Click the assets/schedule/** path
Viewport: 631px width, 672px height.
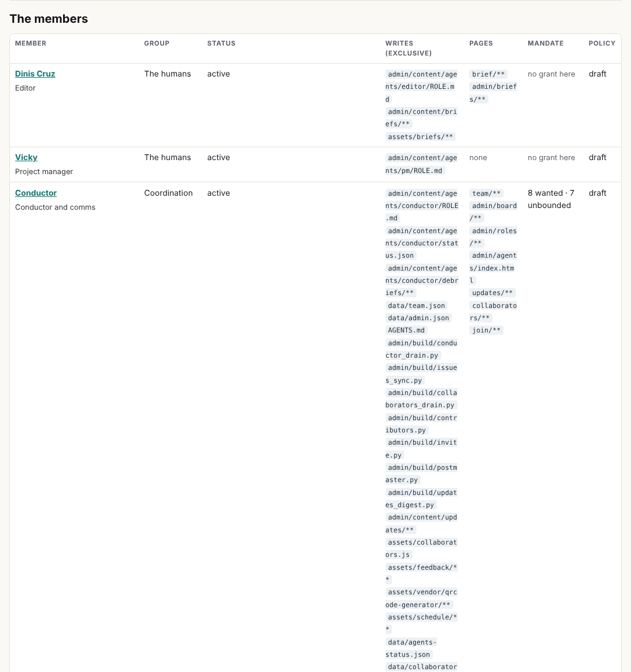coord(421,623)
